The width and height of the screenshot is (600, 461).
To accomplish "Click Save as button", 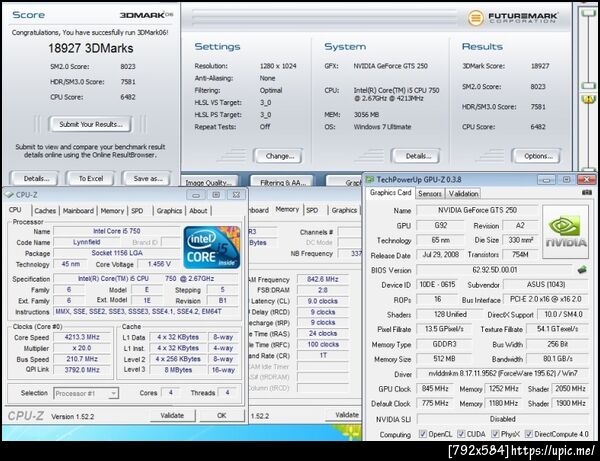I will pyautogui.click(x=148, y=179).
